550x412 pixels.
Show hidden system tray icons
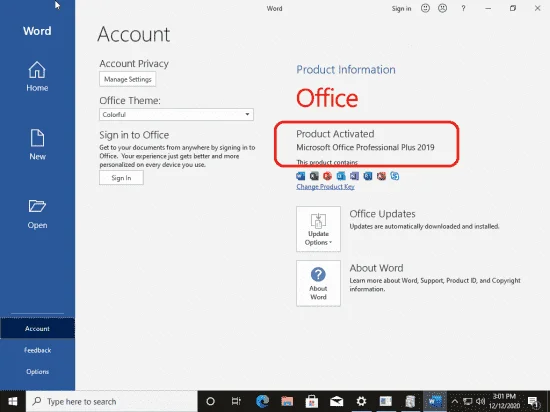pyautogui.click(x=455, y=401)
